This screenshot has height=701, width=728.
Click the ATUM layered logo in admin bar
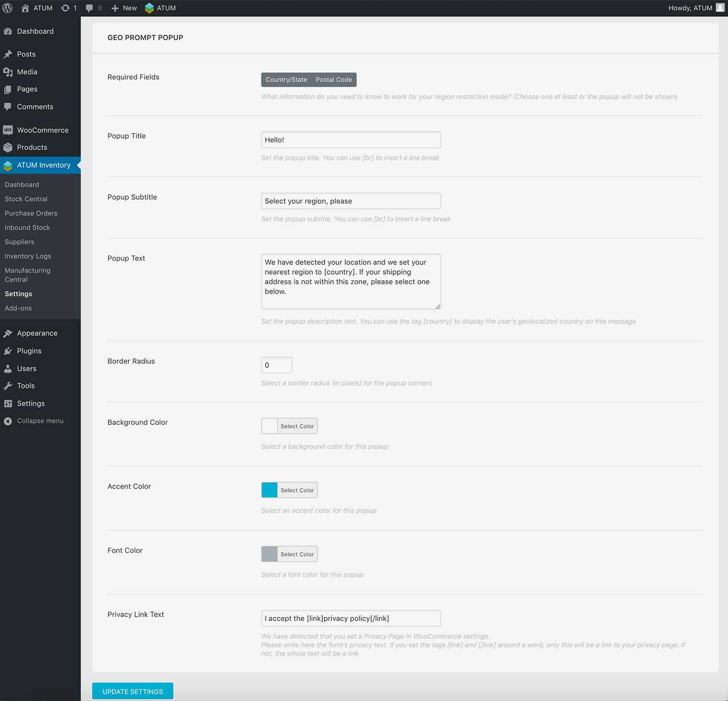click(149, 8)
